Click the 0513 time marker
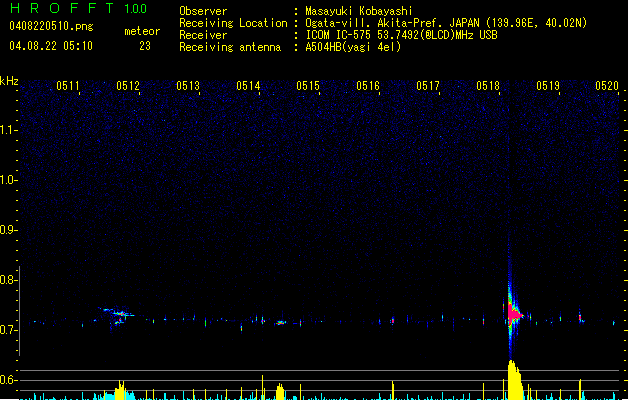629x400 pixels. click(x=188, y=86)
